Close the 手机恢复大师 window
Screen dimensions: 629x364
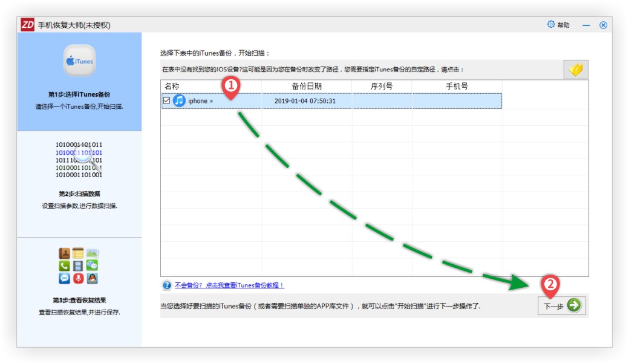point(603,25)
